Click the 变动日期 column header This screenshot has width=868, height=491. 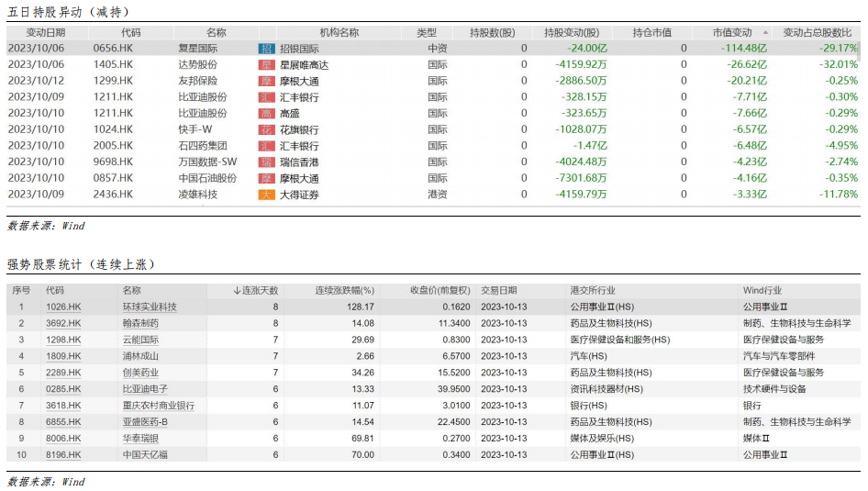pos(45,33)
